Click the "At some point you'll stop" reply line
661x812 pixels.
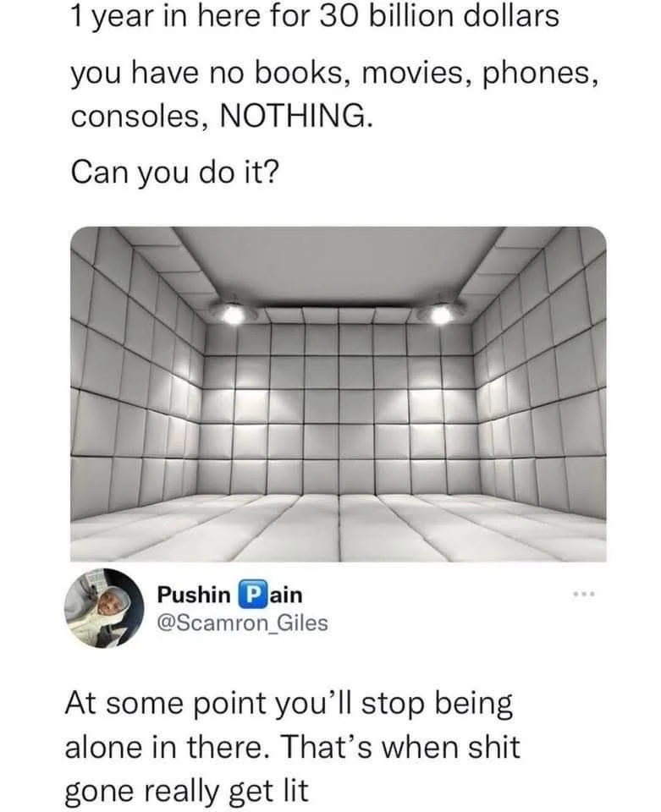[288, 703]
